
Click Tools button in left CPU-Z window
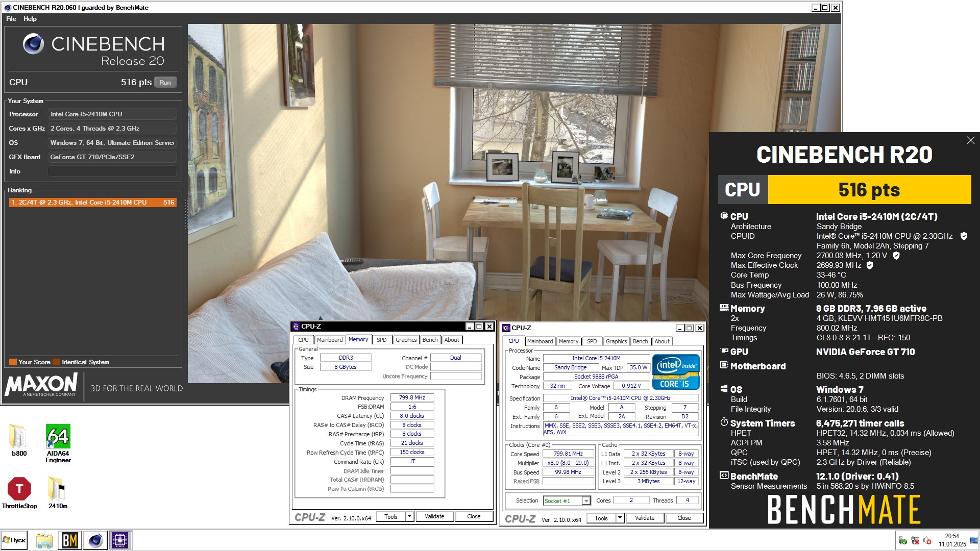[391, 516]
